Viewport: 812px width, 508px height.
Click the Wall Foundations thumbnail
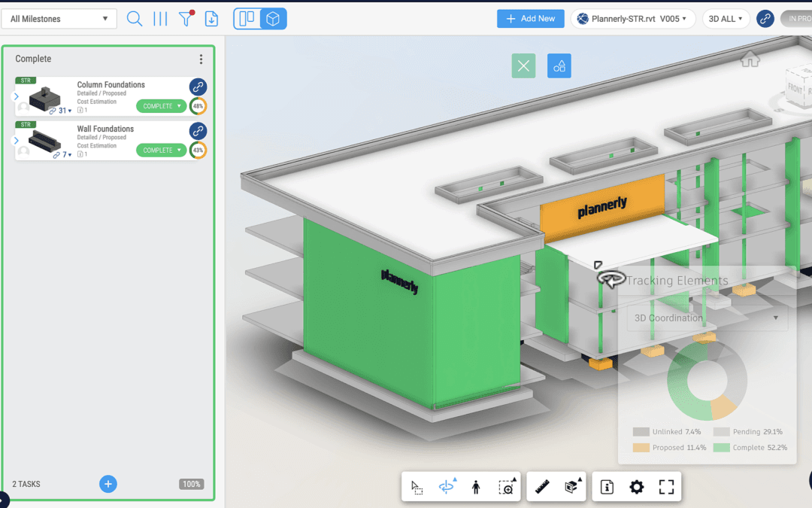pos(44,141)
